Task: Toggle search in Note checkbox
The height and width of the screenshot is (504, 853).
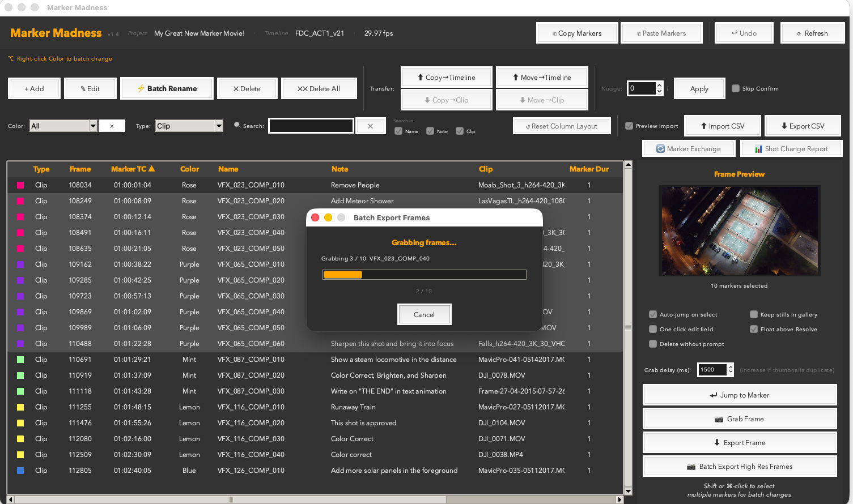Action: point(430,131)
